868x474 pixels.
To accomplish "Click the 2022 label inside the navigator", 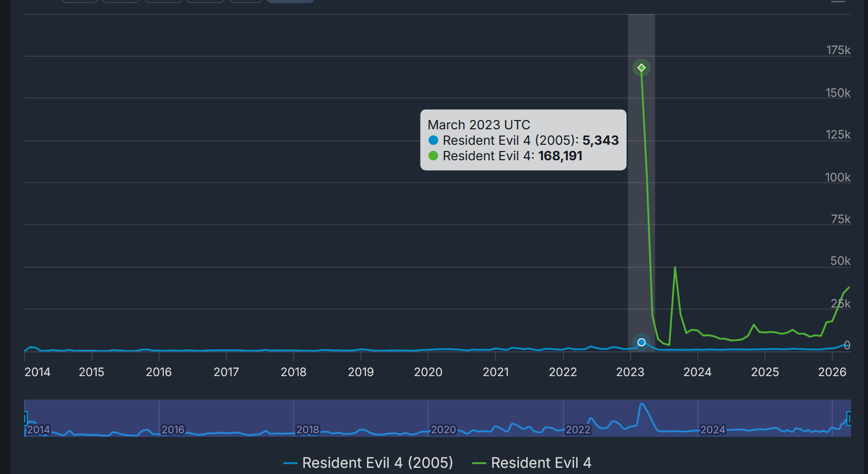I will [x=578, y=430].
